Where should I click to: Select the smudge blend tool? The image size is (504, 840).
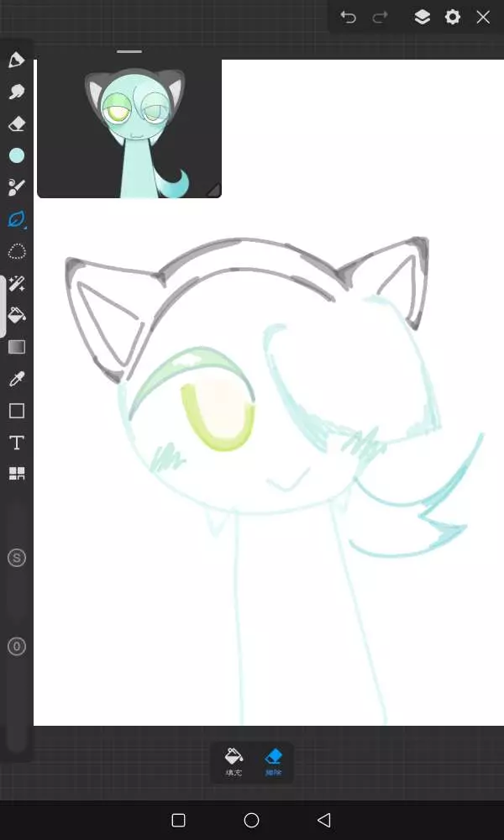point(17,92)
